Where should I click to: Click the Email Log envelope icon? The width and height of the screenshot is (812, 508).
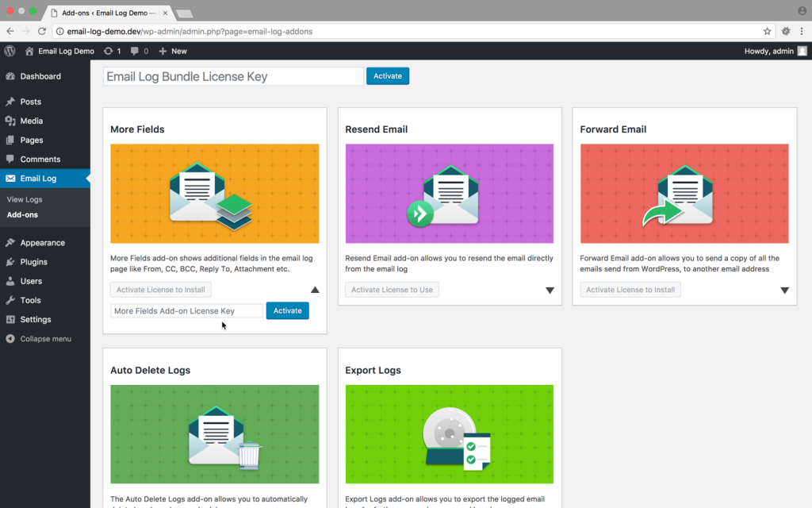pyautogui.click(x=10, y=179)
